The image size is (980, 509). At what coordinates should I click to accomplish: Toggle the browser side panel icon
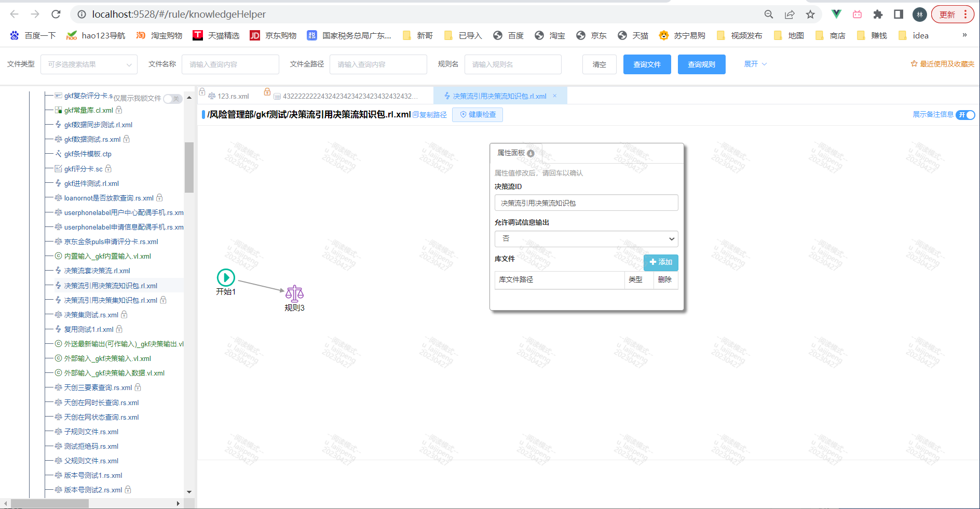[x=899, y=15]
